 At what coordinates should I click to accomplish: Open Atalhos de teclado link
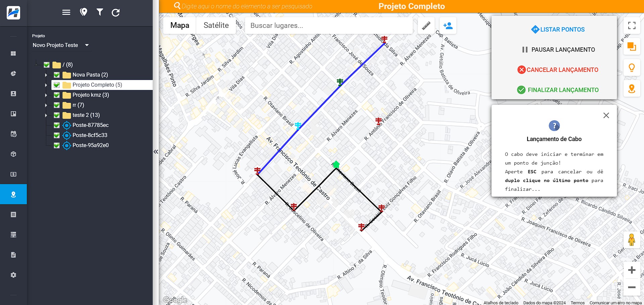[x=501, y=303]
